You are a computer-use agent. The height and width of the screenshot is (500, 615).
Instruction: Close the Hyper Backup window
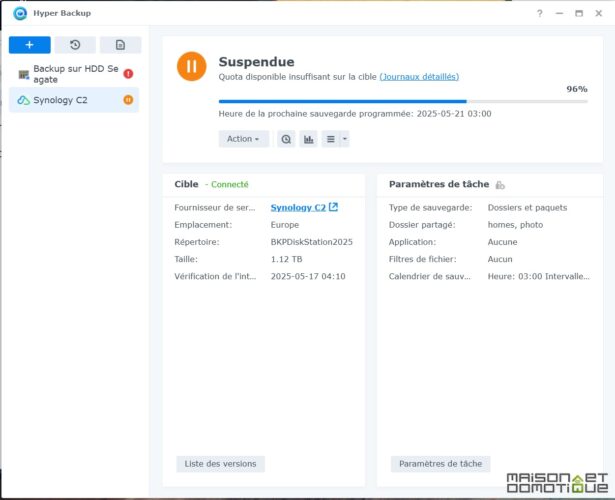click(x=599, y=13)
